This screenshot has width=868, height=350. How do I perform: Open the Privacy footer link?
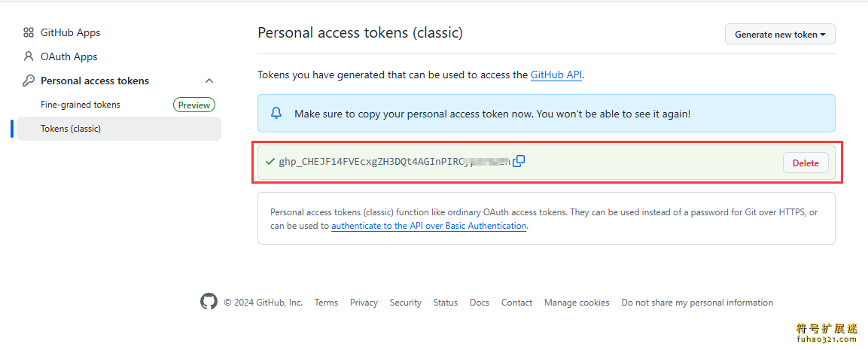coord(364,303)
